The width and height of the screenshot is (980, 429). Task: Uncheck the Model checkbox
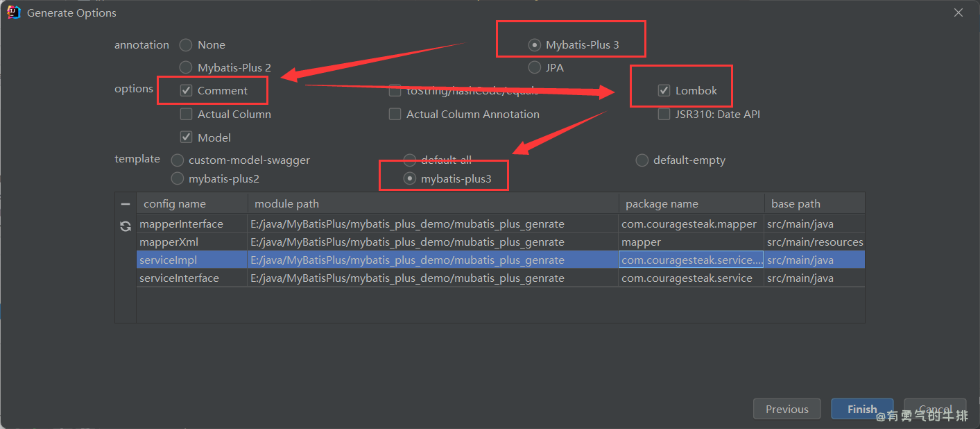tap(186, 137)
